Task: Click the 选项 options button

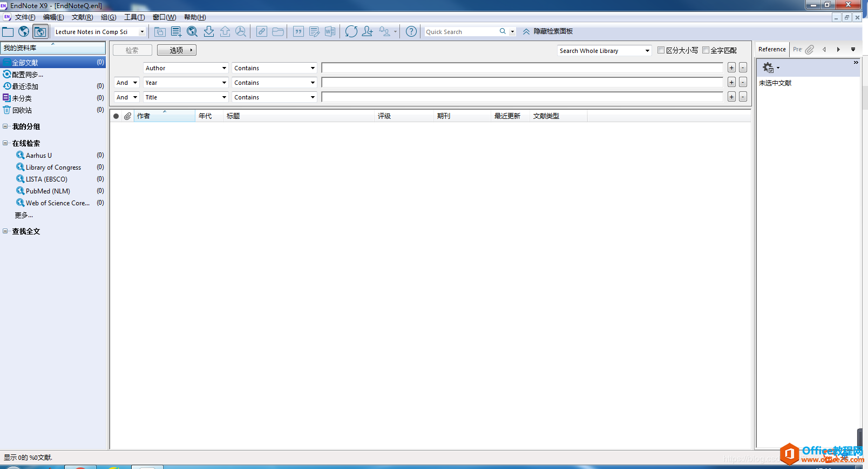Action: pyautogui.click(x=177, y=50)
